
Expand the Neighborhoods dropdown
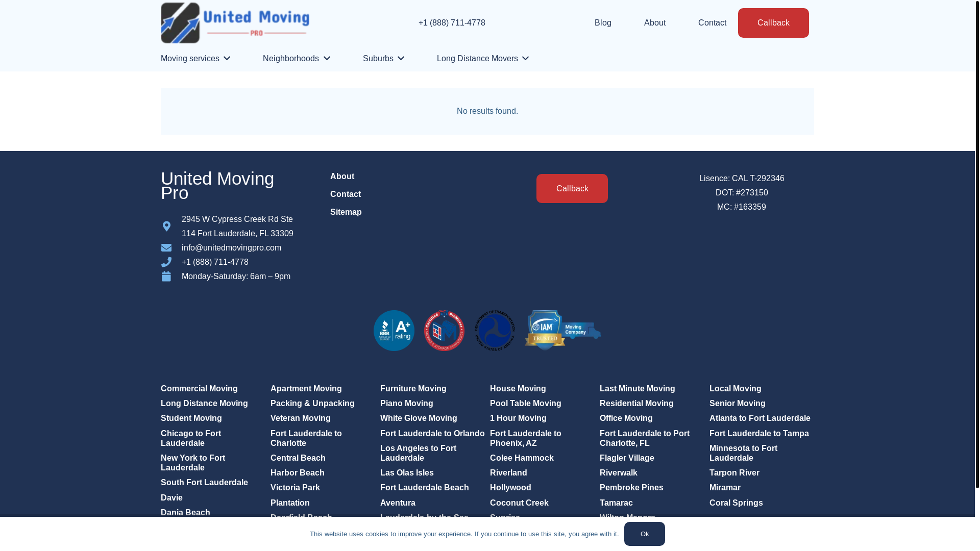(297, 59)
